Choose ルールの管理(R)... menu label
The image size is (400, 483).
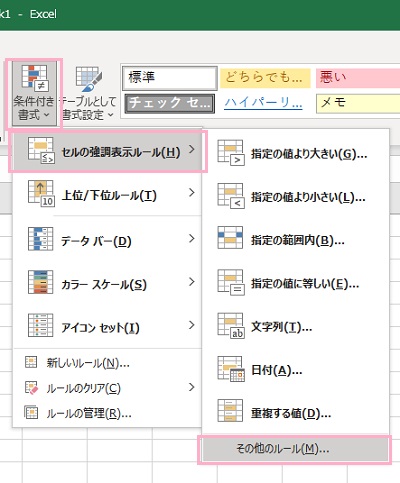click(x=89, y=414)
